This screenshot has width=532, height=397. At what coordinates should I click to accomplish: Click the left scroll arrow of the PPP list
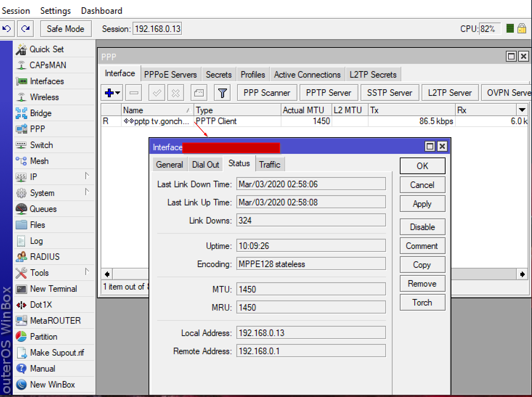pyautogui.click(x=107, y=274)
